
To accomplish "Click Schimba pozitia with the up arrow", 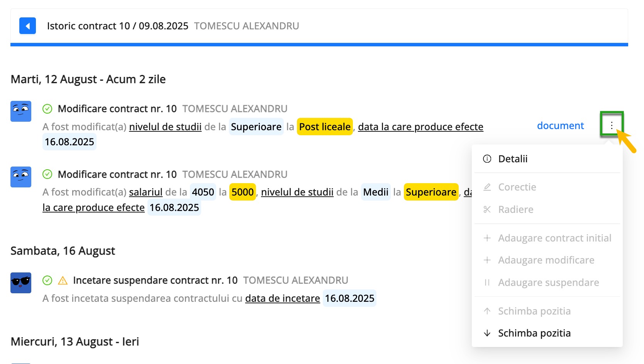I will [x=547, y=311].
